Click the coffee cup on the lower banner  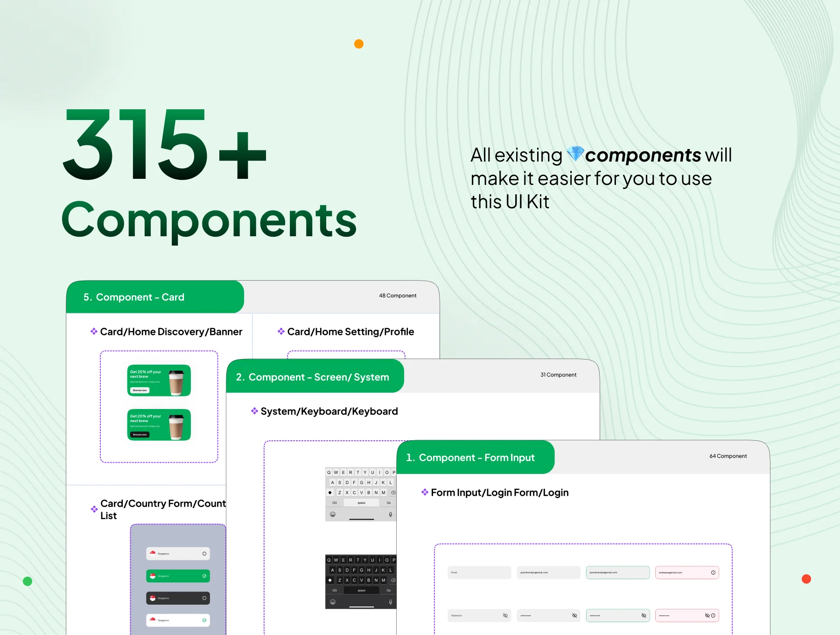click(x=176, y=427)
